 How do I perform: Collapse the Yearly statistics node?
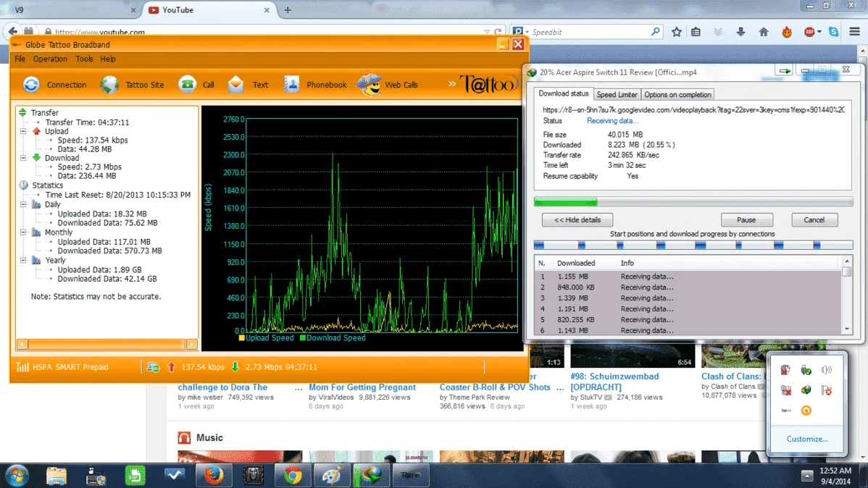click(23, 260)
